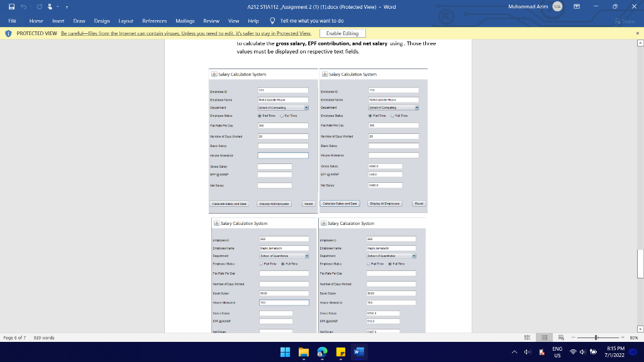Open the Undo history dropdown arrow

[31, 7]
